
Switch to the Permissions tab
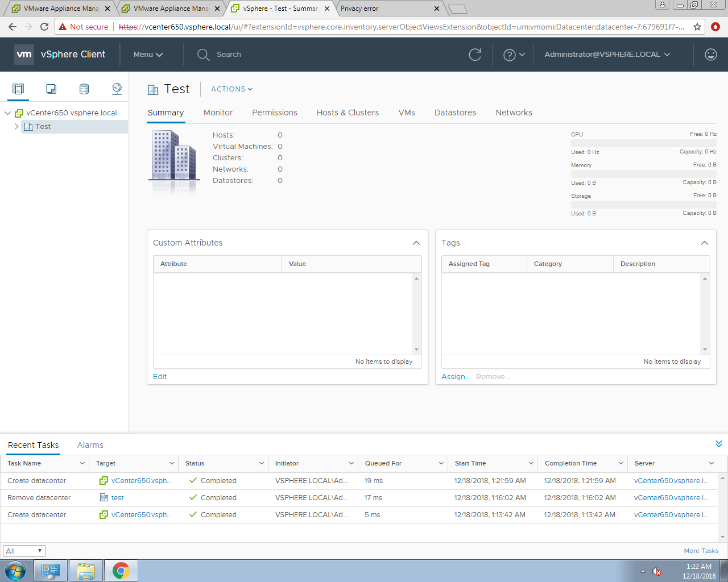(x=275, y=113)
